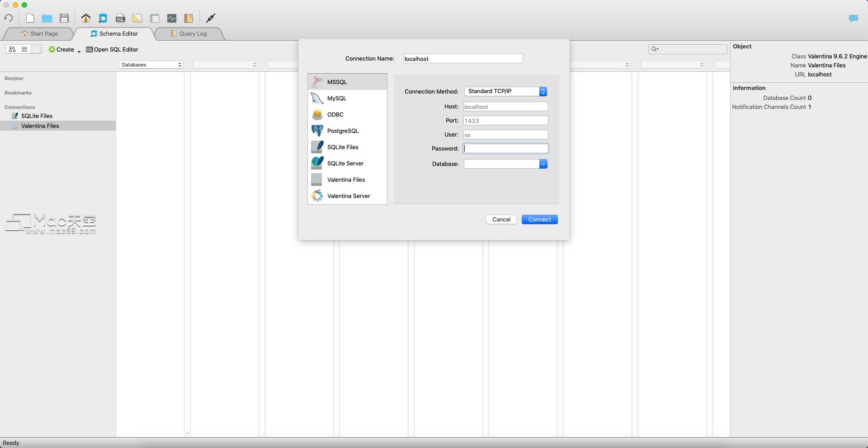Viewport: 868px width, 448px height.
Task: Choose ODBC connection type
Action: click(347, 114)
